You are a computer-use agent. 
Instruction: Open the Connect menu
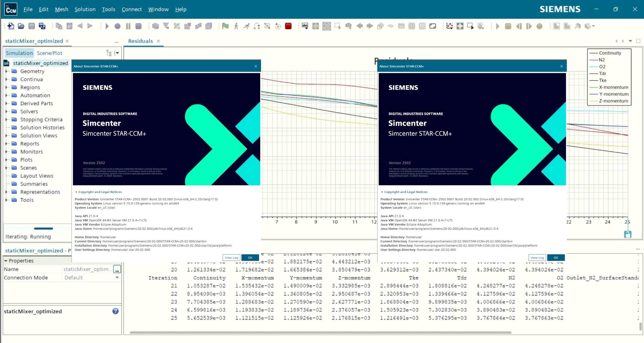pos(132,9)
